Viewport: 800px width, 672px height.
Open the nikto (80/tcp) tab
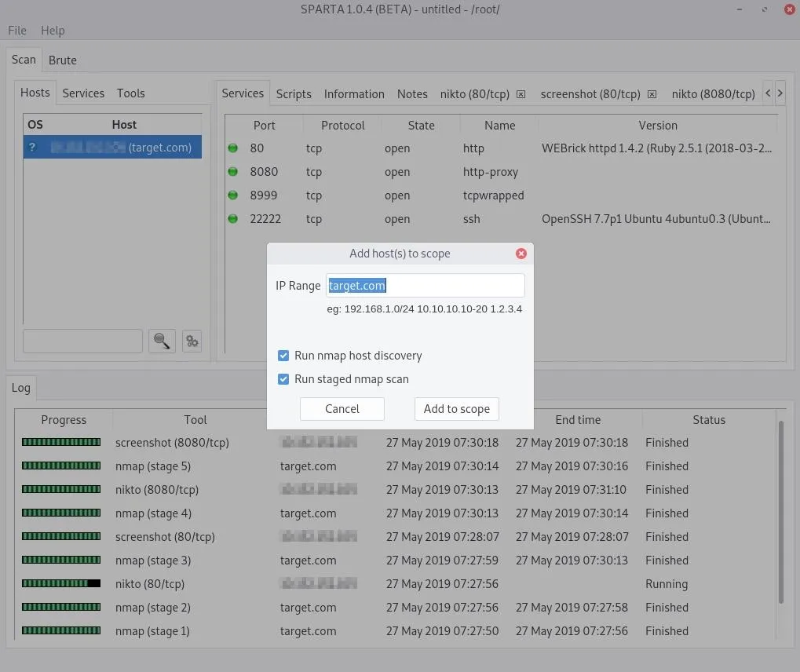point(474,94)
